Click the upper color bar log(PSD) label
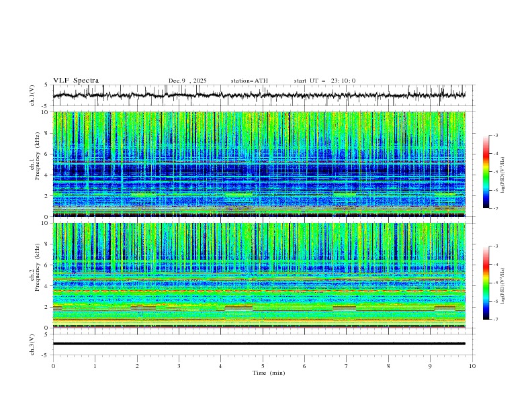 point(503,172)
